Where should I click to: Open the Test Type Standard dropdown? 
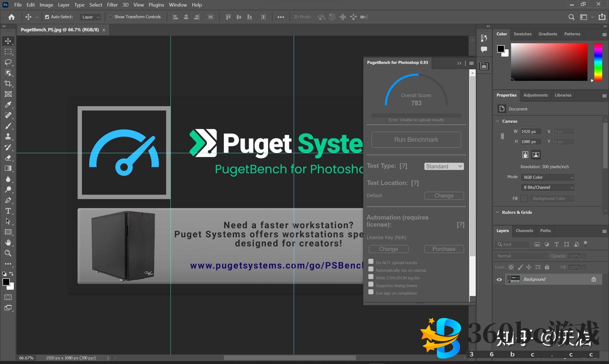(444, 166)
